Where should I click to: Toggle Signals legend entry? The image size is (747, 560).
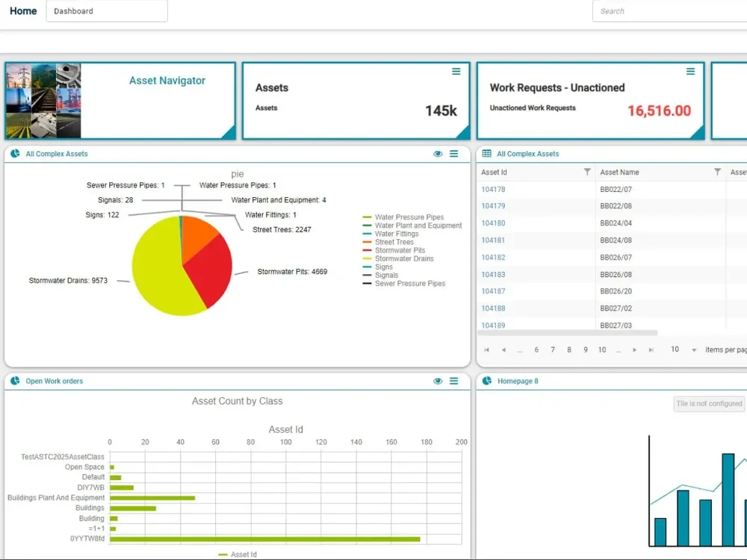click(x=380, y=275)
